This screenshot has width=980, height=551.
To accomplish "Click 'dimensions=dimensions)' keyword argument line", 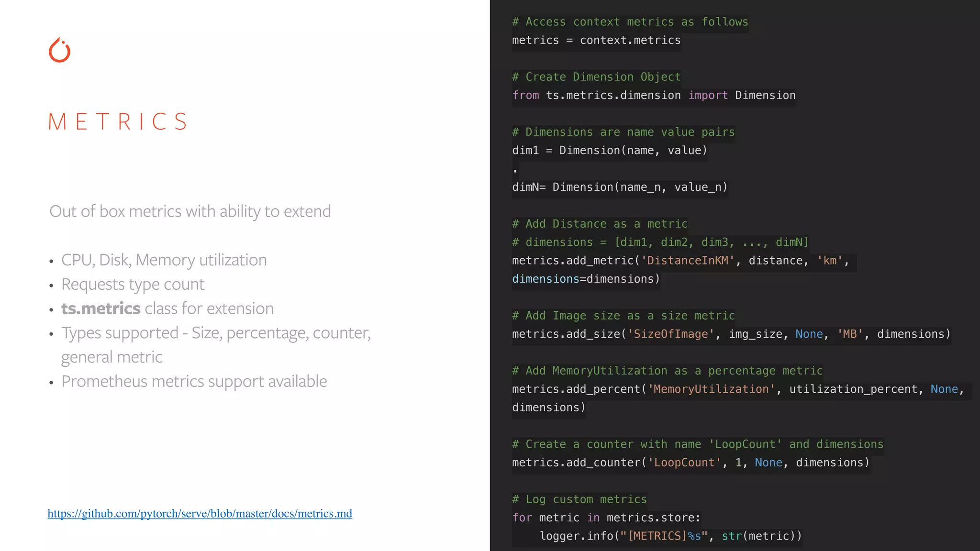I will point(586,279).
